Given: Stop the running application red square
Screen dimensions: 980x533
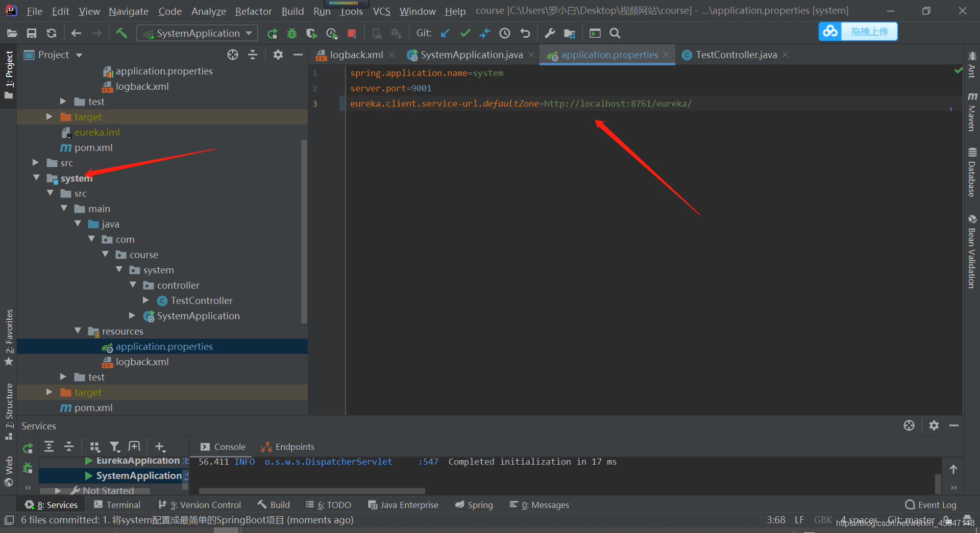Looking at the screenshot, I should click(352, 34).
